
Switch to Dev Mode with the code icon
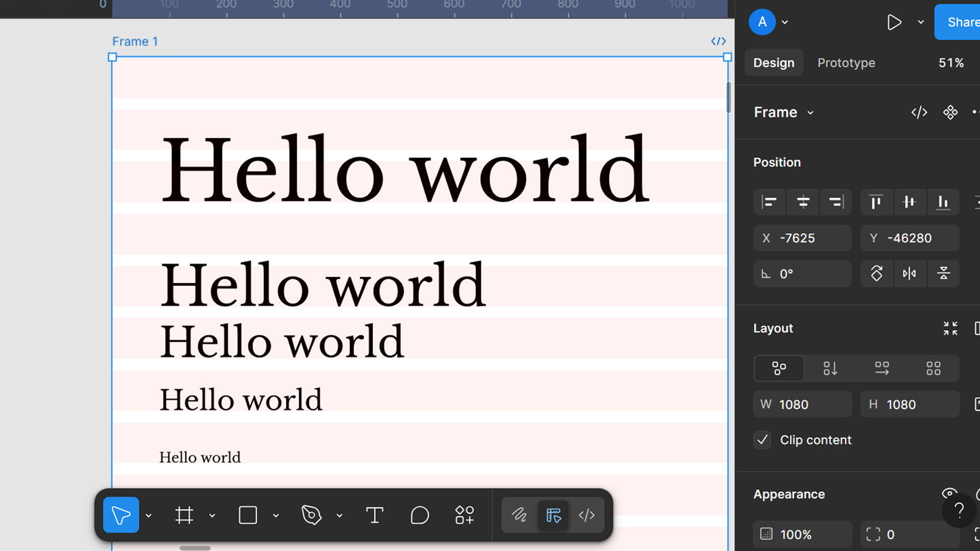coord(586,515)
